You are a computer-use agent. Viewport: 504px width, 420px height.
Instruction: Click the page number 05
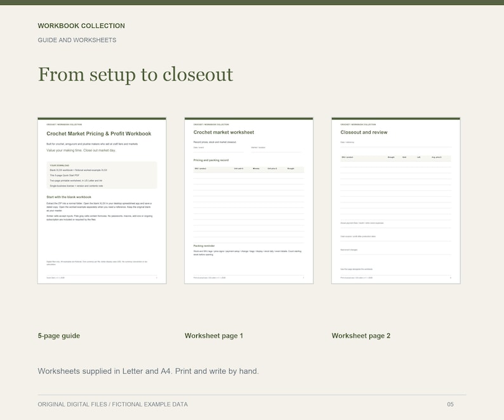pos(450,405)
